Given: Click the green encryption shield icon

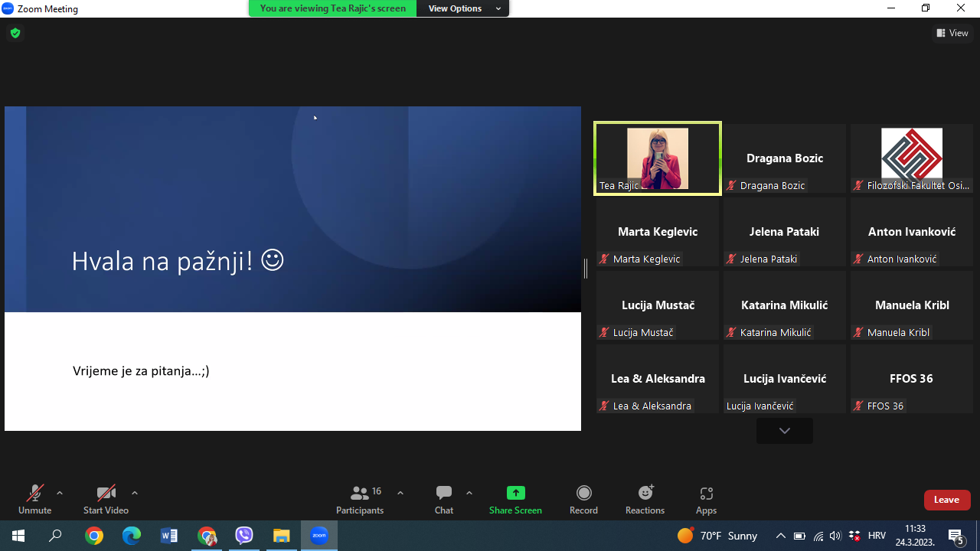Looking at the screenshot, I should (15, 33).
